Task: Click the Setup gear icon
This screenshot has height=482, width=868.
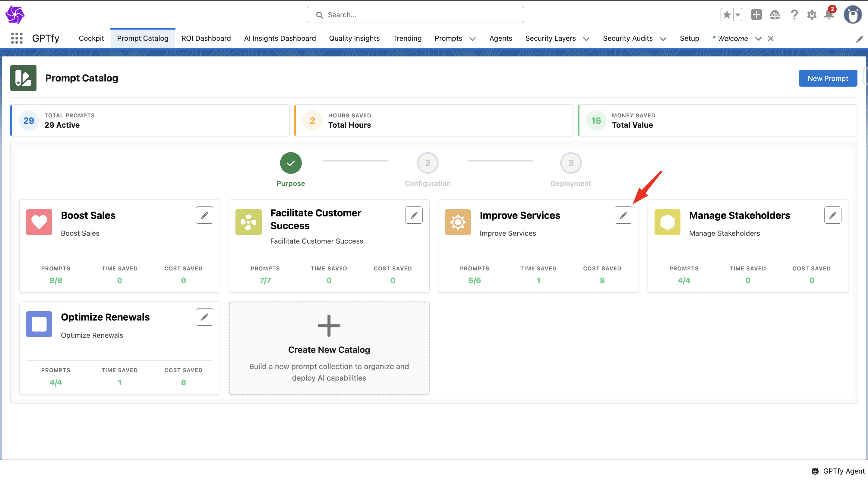Action: click(811, 15)
